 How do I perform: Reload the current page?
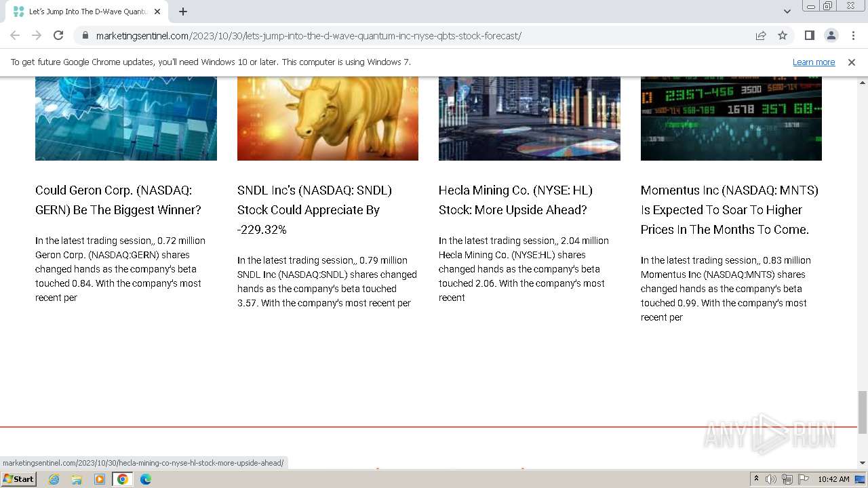[x=58, y=35]
